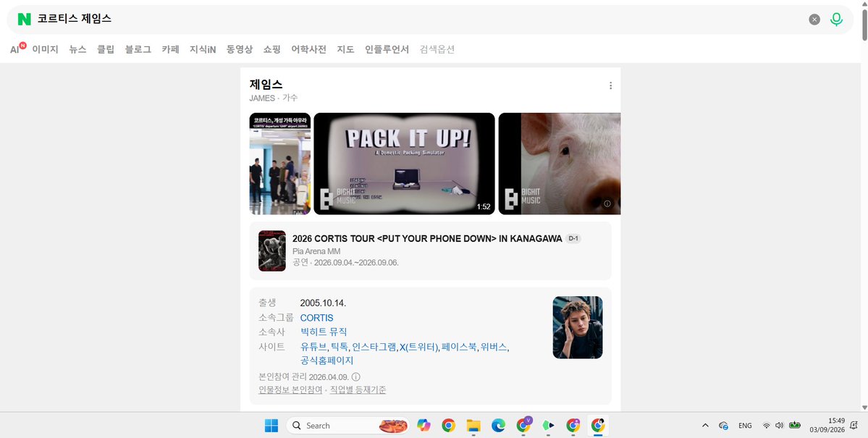Open the green play-arrow app on taskbar
The image size is (868, 438).
click(x=548, y=425)
